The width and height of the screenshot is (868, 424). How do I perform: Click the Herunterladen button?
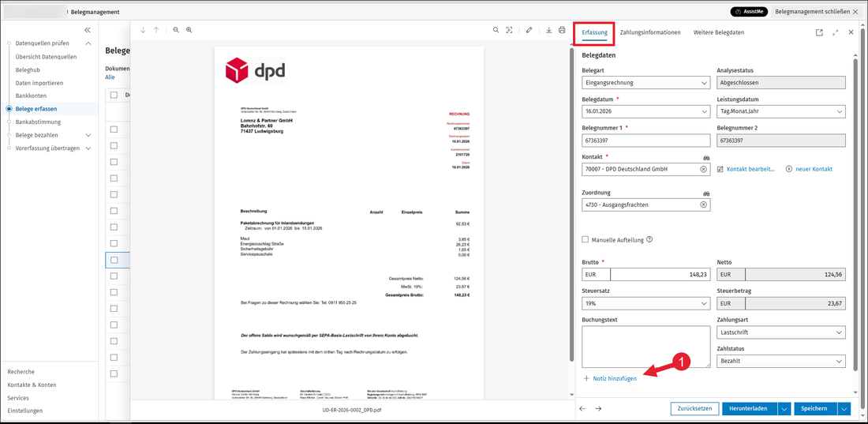(x=750, y=408)
